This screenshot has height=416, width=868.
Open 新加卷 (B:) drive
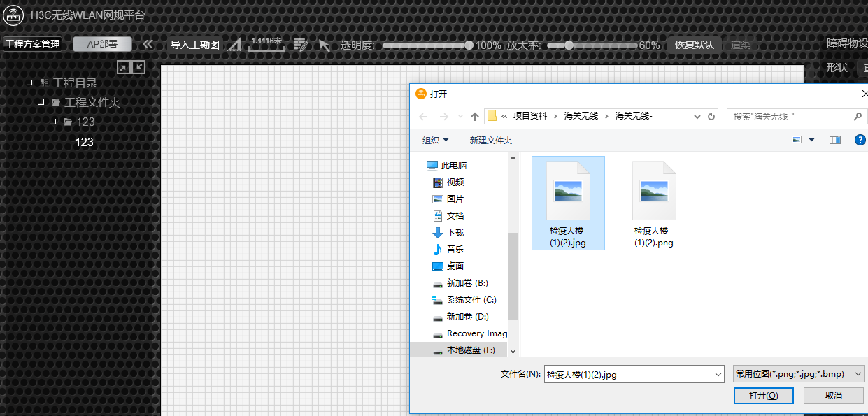pos(460,282)
